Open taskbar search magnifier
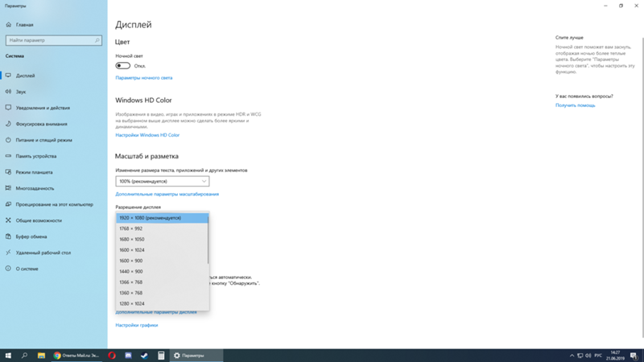644x362 pixels. [24, 356]
